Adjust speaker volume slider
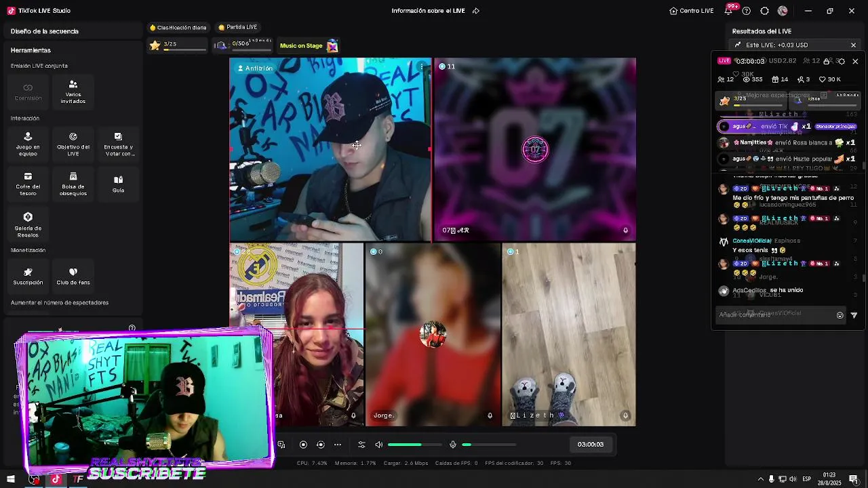Viewport: 868px width, 488px height. [x=414, y=445]
